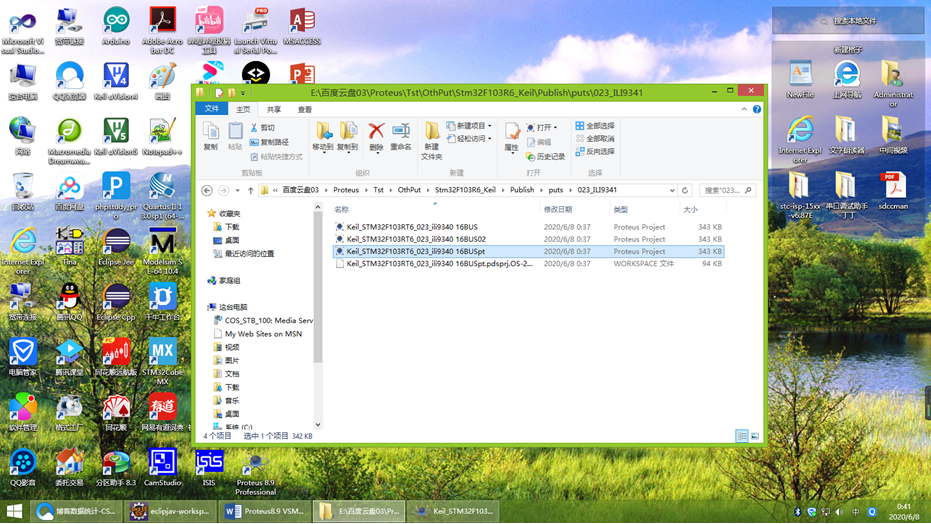Open the Notepad++ desktop icon
931x524 pixels.
162,137
